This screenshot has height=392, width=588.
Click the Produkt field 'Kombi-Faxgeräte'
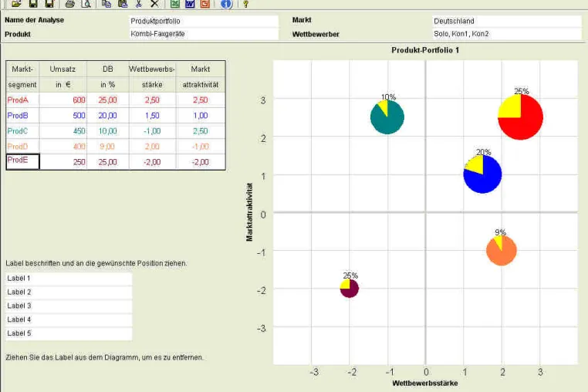coord(204,34)
